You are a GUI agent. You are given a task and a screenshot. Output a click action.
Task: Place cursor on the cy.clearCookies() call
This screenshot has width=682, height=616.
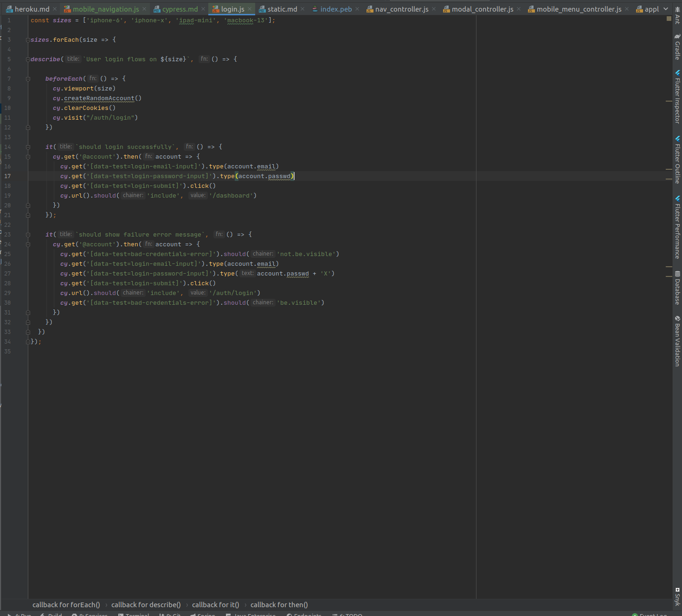tap(86, 108)
